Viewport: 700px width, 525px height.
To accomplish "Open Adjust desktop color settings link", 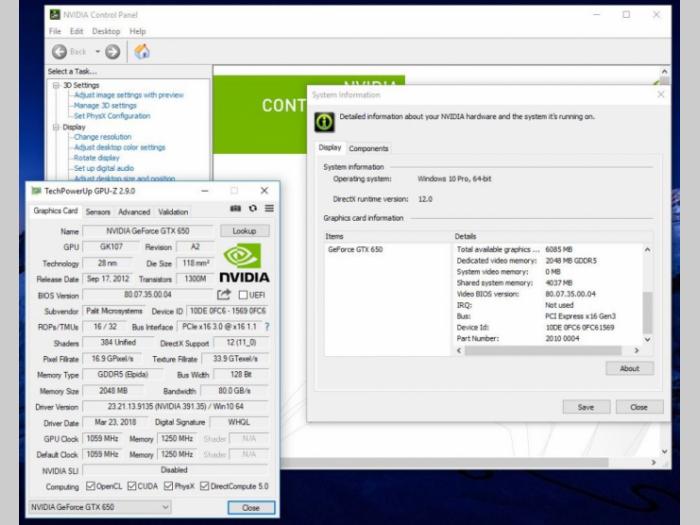I will (x=120, y=147).
